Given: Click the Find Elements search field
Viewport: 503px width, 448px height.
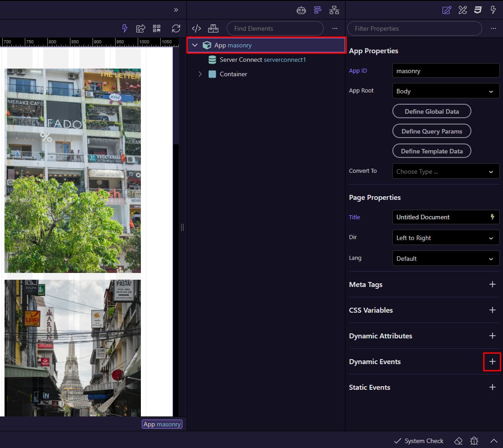Looking at the screenshot, I should (x=275, y=28).
